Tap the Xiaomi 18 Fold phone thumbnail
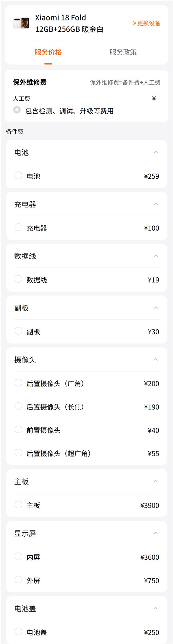The image size is (173, 644). pyautogui.click(x=21, y=23)
